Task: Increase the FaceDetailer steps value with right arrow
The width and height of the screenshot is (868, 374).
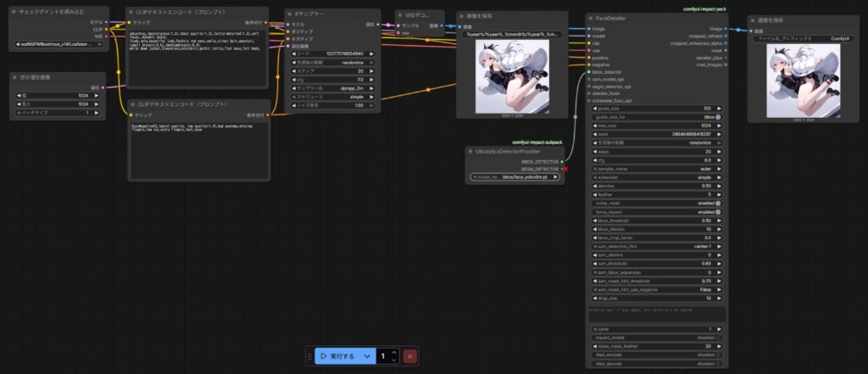Action: [720, 151]
